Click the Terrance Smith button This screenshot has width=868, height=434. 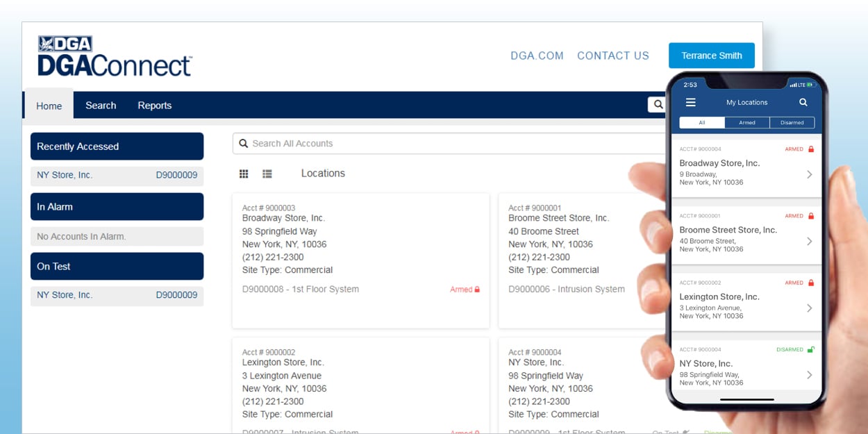711,56
